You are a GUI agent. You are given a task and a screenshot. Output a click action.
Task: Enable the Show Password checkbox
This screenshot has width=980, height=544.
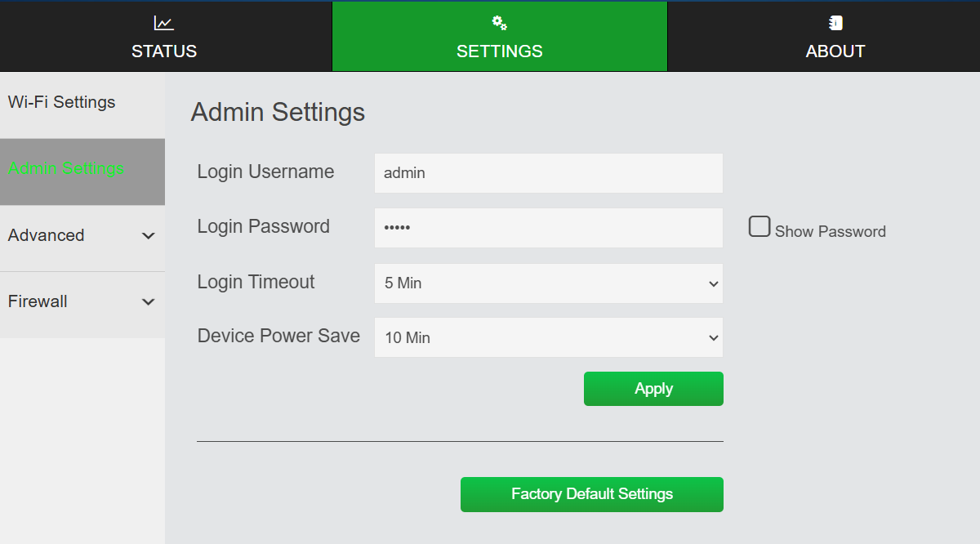(x=759, y=227)
